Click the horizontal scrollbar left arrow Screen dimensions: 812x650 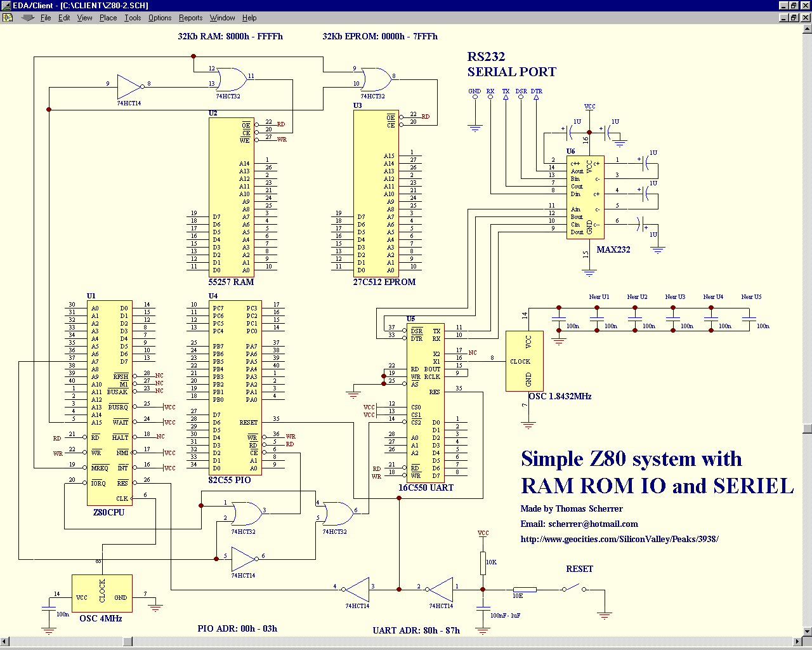(5, 642)
